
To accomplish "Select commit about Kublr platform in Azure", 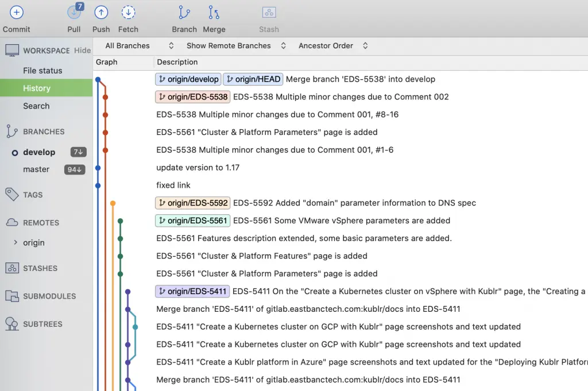I will (372, 362).
